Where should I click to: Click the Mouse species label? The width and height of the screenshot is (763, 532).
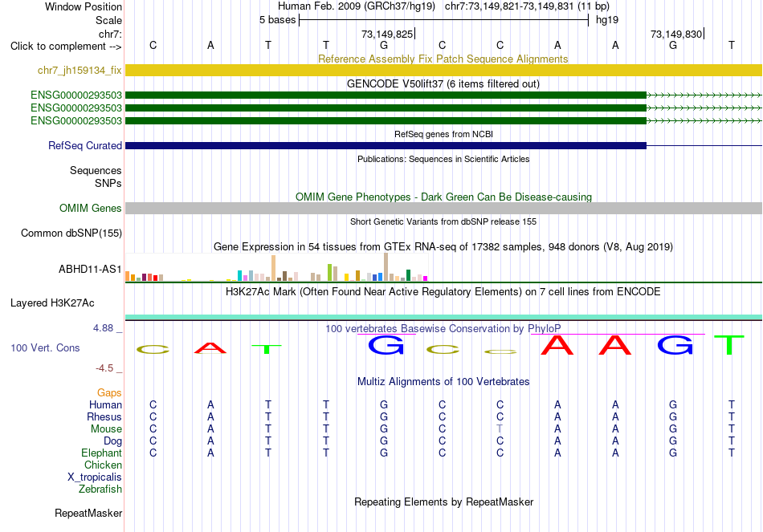pyautogui.click(x=106, y=429)
